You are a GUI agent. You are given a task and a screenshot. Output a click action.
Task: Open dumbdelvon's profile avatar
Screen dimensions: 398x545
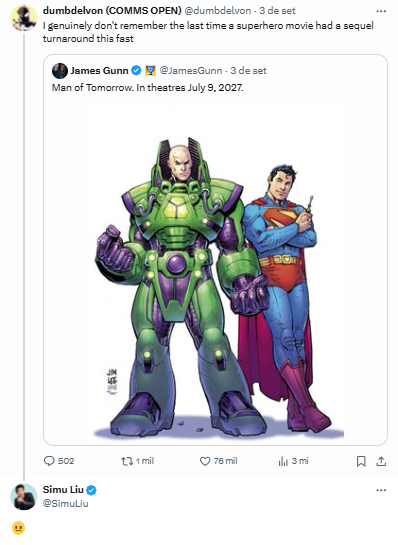pos(24,18)
